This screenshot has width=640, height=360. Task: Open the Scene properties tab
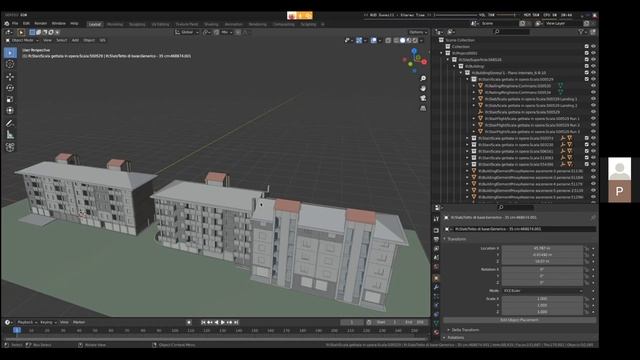(436, 258)
